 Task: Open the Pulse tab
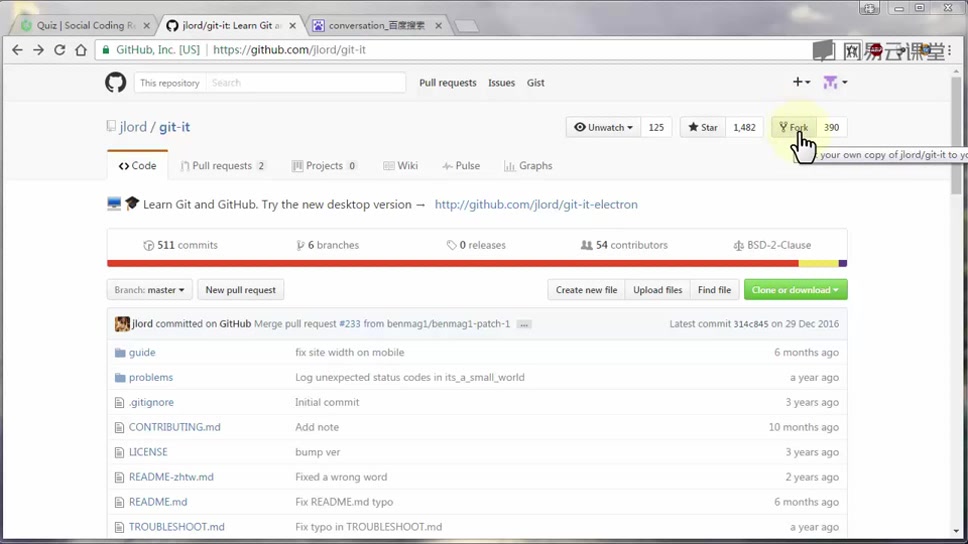pyautogui.click(x=461, y=165)
